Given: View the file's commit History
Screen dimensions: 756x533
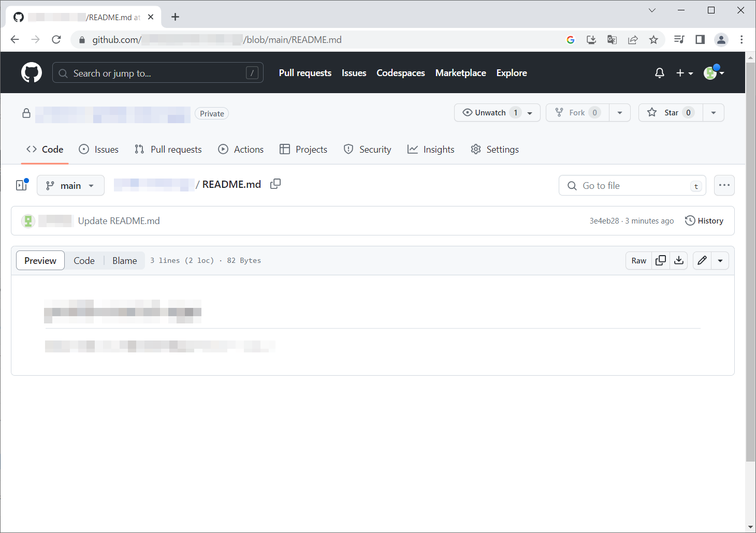Looking at the screenshot, I should (704, 221).
